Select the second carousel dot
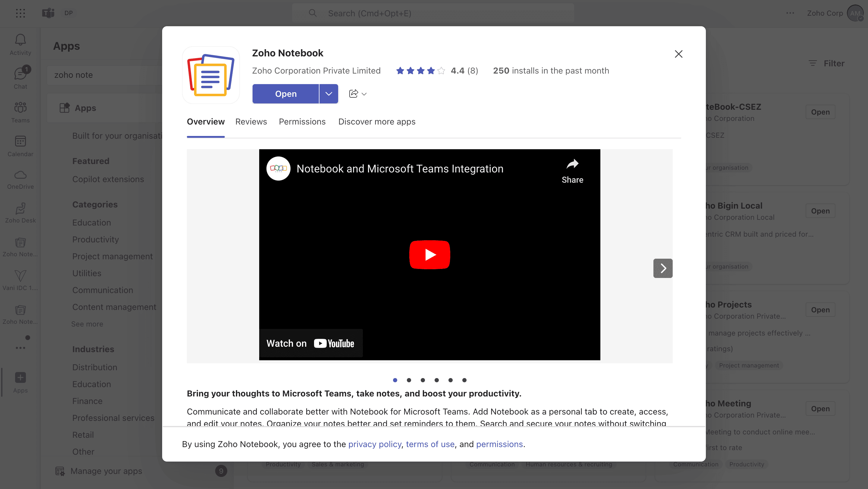The width and height of the screenshot is (868, 489). [409, 380]
